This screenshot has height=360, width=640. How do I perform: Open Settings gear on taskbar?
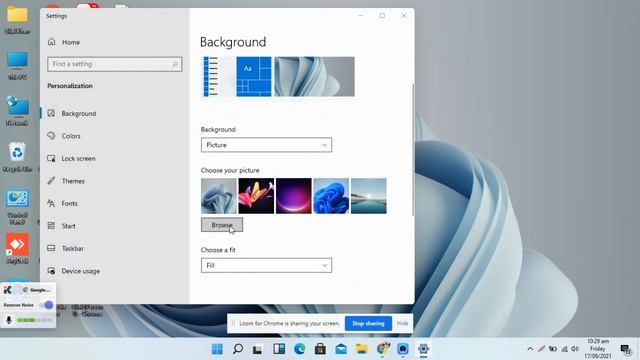click(423, 349)
